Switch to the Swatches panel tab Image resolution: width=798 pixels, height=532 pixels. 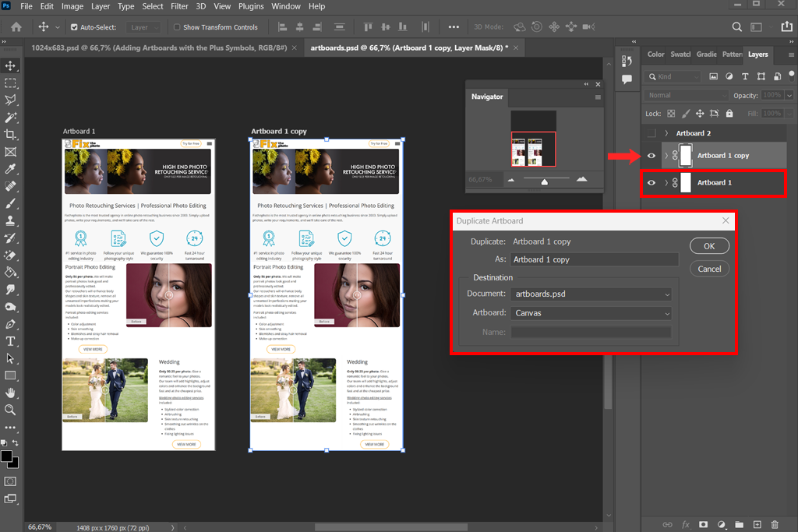coord(680,54)
